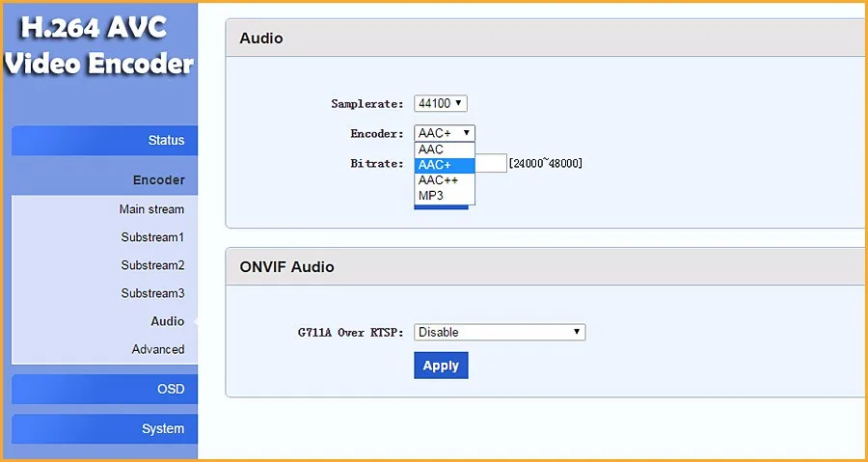Click the G711A Over RTSP label
868x462 pixels.
(351, 333)
